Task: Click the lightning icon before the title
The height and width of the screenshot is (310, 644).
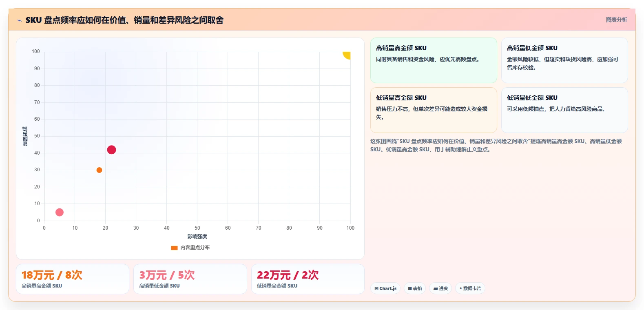Action: pyautogui.click(x=19, y=20)
